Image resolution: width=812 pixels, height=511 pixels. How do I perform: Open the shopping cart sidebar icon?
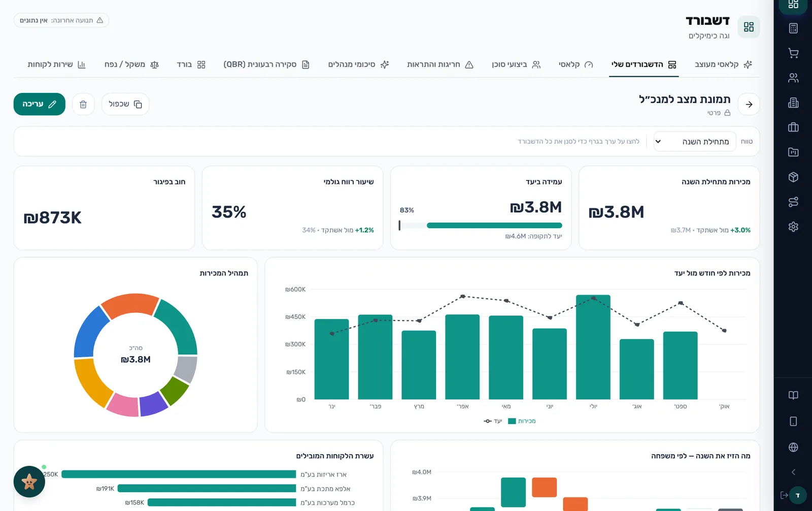(x=793, y=53)
